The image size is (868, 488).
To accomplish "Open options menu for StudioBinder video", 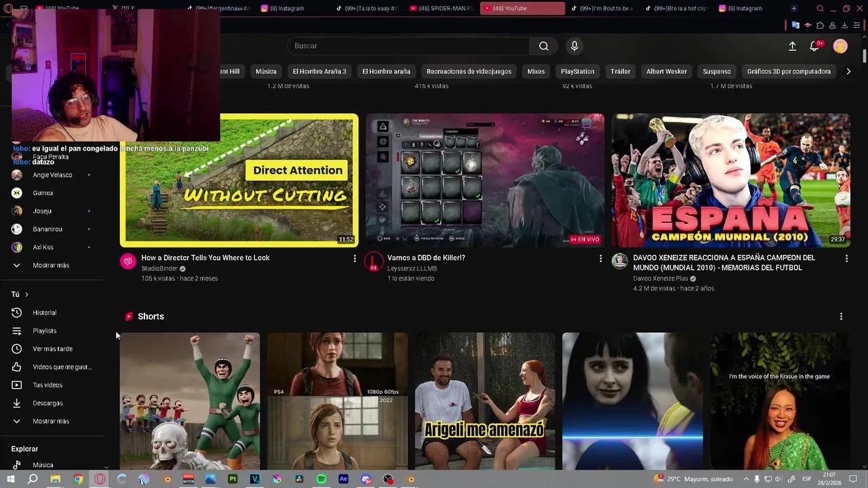I will (x=354, y=258).
